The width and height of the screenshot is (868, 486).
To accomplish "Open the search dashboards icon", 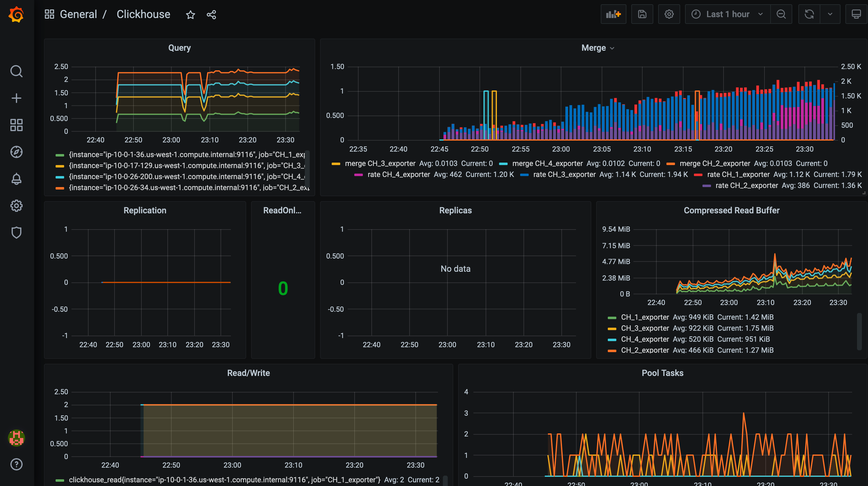I will click(x=16, y=71).
